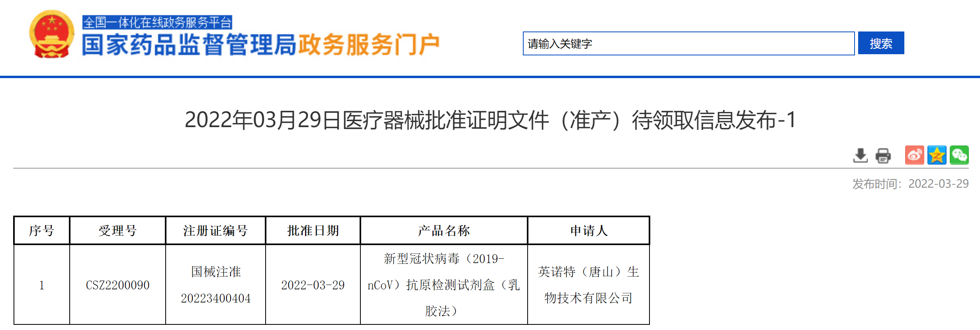This screenshot has height=330, width=980.
Task: Click the 注册证编号 column header
Action: 215,230
